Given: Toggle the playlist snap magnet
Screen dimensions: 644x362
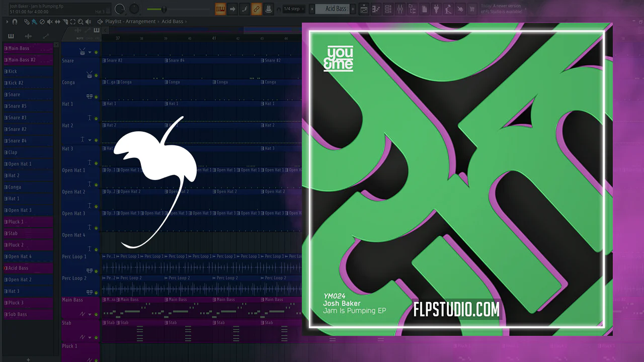Looking at the screenshot, I should 14,22.
